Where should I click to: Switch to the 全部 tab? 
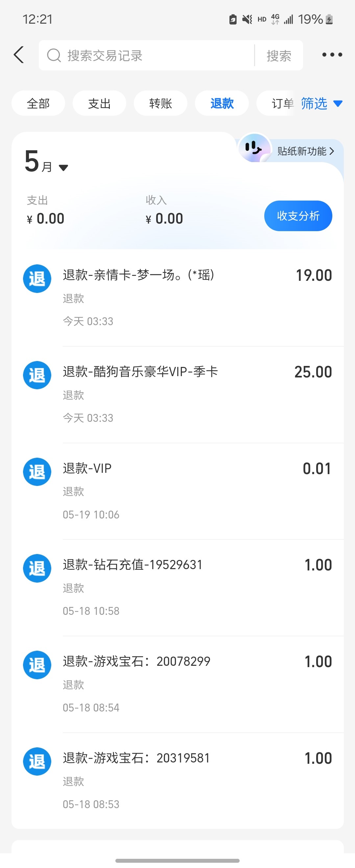pos(38,104)
